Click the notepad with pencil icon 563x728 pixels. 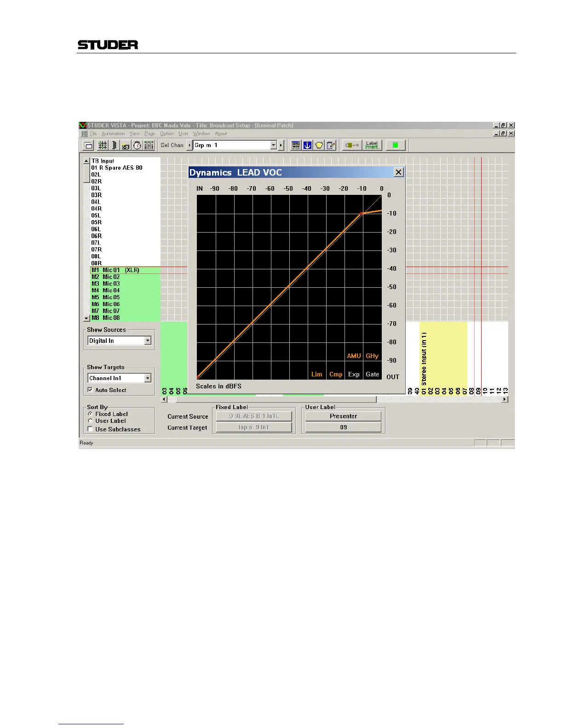point(331,145)
